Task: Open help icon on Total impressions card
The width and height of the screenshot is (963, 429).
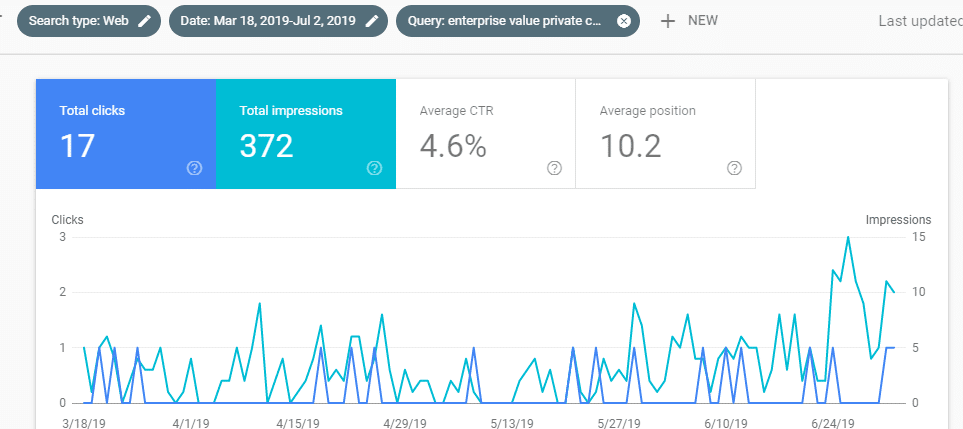Action: 375,168
